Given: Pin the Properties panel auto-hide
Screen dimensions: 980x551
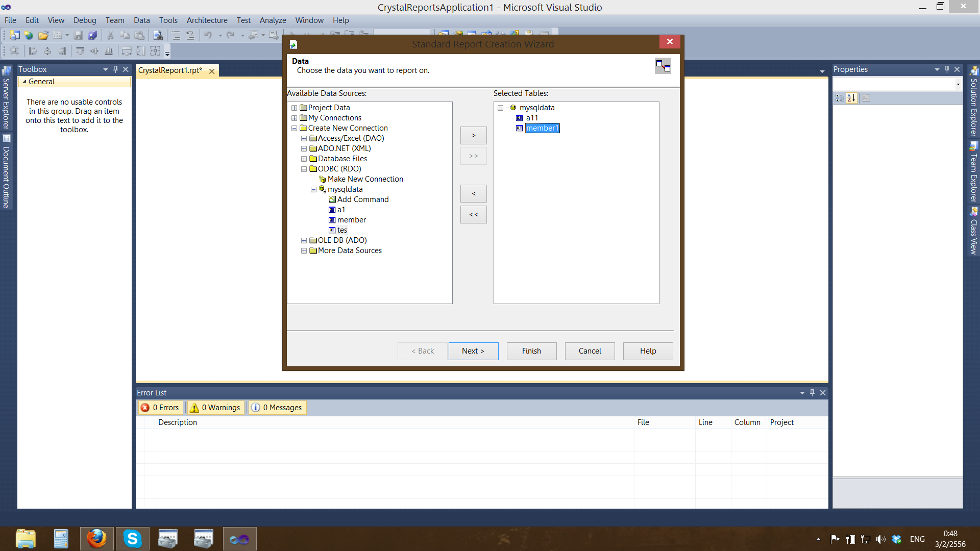Looking at the screenshot, I should click(x=947, y=69).
